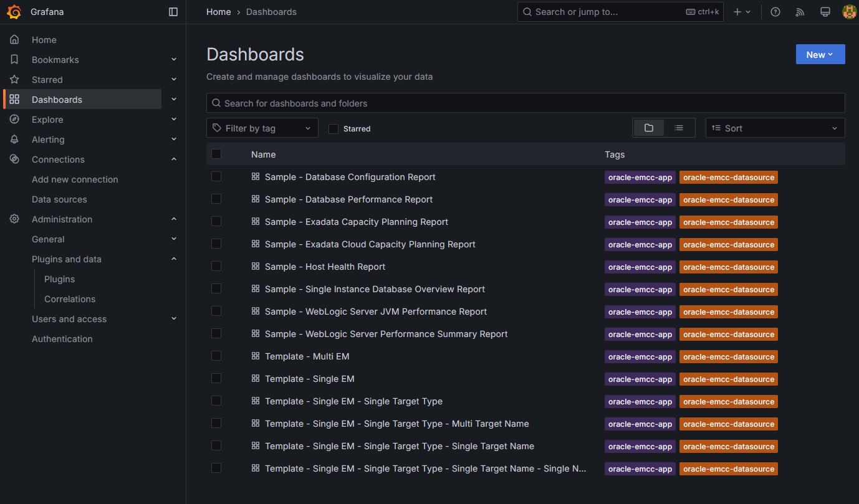Image resolution: width=859 pixels, height=504 pixels.
Task: Open the Sort dropdown
Action: [x=775, y=128]
